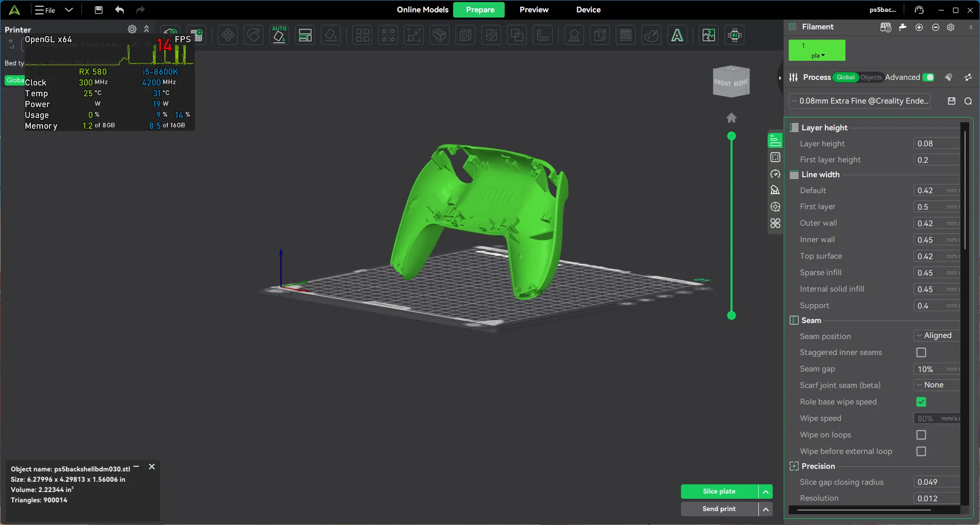980x525 pixels.
Task: Click the Save project floppy icon
Action: tap(99, 10)
